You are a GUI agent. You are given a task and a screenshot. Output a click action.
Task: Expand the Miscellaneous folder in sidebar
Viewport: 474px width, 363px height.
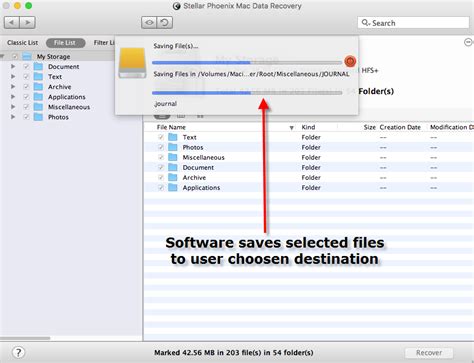pos(13,107)
